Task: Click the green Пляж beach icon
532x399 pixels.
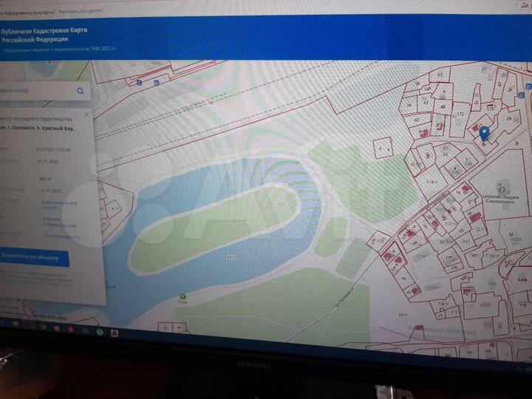Action: (183, 297)
